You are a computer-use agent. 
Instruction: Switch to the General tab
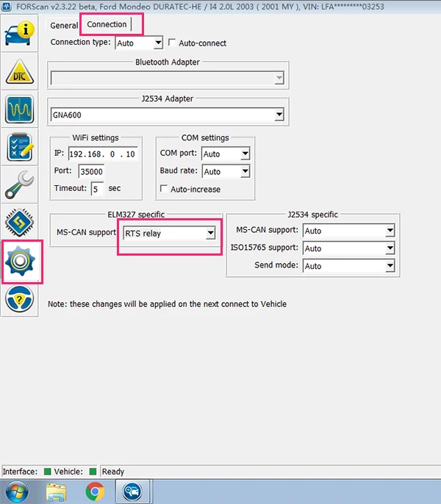point(64,26)
